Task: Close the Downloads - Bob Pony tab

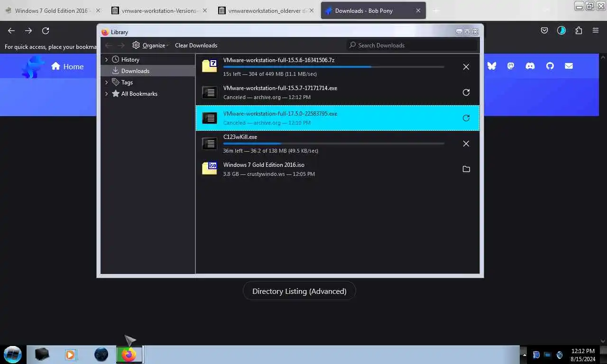Action: click(418, 10)
